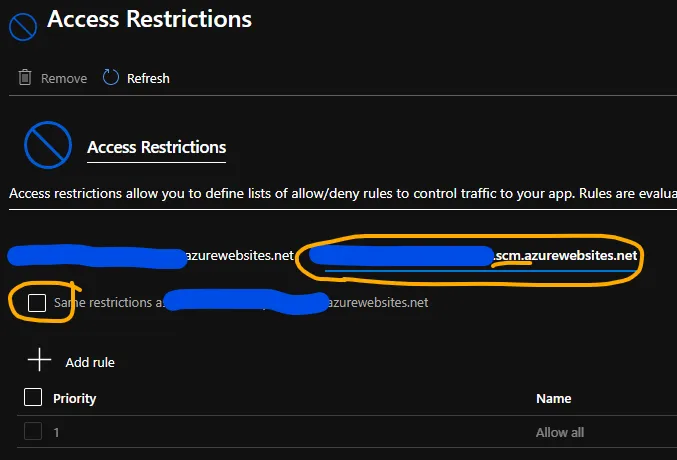Screen dimensions: 677x460
Task: Click the Remove trash can icon
Action: coord(25,78)
